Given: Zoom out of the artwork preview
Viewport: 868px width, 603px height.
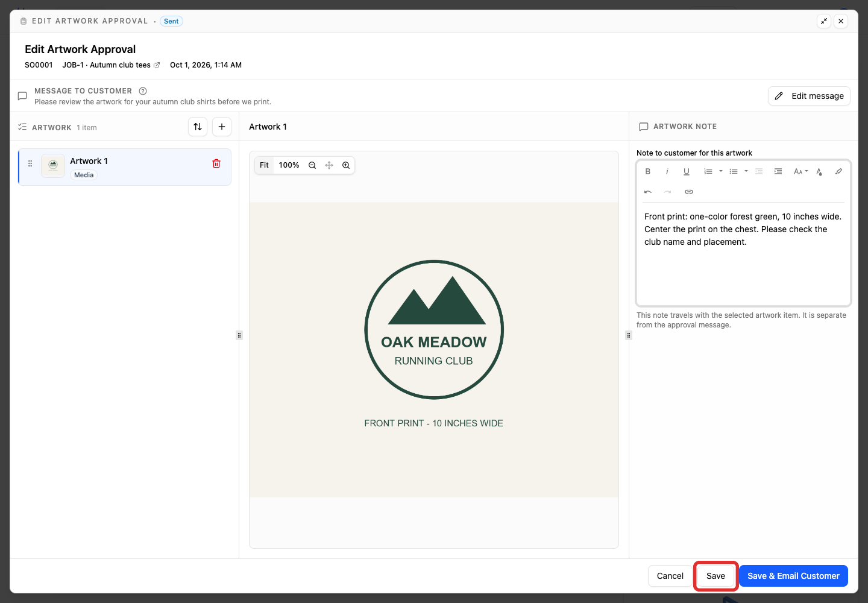Looking at the screenshot, I should point(312,165).
